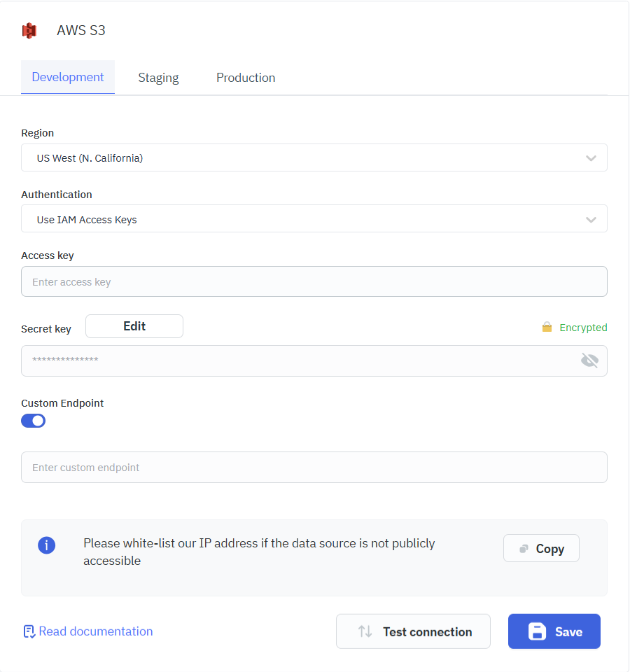Click the AWS S3 service logo icon

click(29, 30)
